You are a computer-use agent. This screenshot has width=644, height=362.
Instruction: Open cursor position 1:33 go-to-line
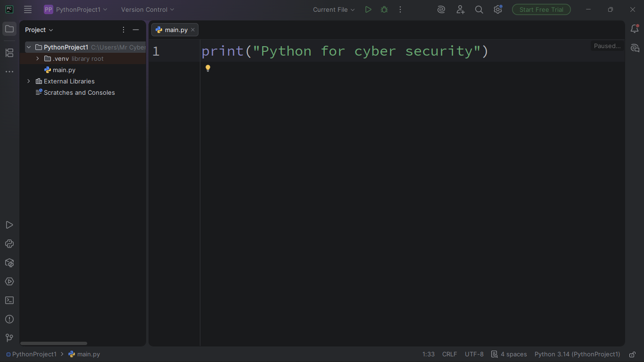(429, 354)
